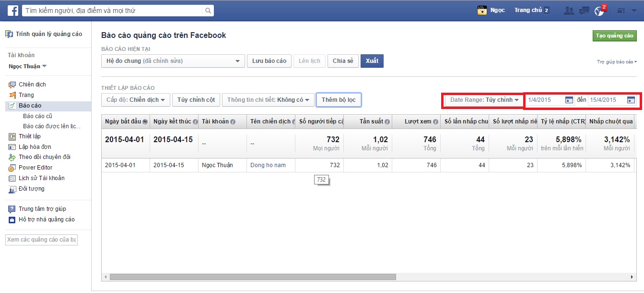This screenshot has height=293, width=644.
Task: Open friend requests icon
Action: point(569,11)
